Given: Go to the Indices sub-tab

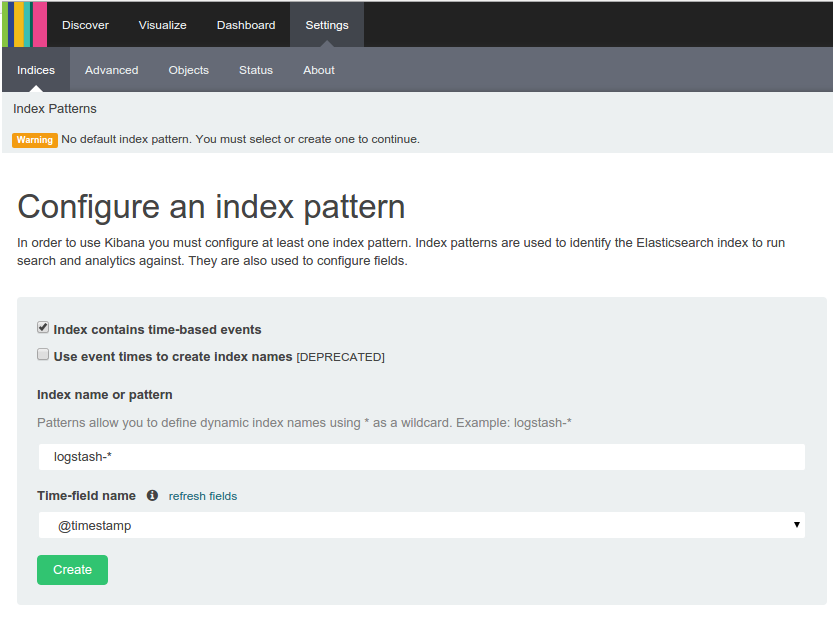Looking at the screenshot, I should pyautogui.click(x=36, y=70).
